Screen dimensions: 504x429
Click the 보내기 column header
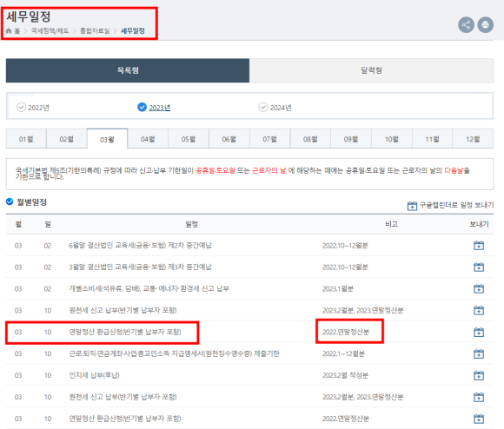click(479, 224)
